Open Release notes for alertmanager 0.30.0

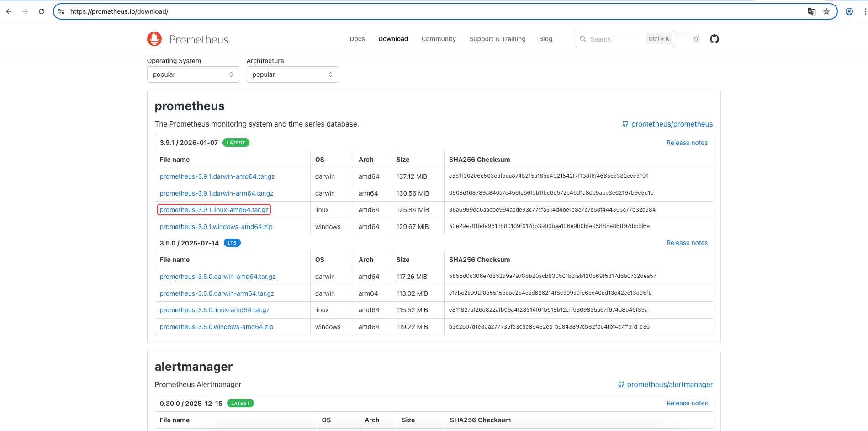[687, 403]
